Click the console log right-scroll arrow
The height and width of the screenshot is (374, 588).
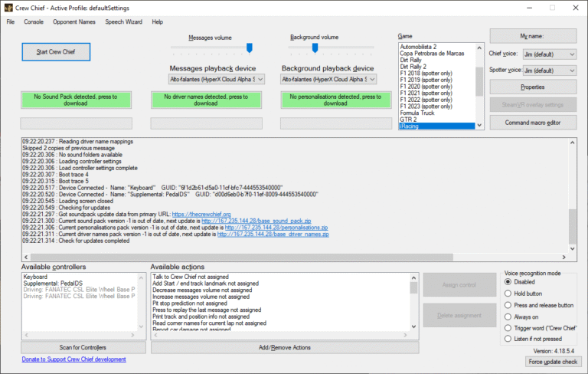(x=563, y=257)
